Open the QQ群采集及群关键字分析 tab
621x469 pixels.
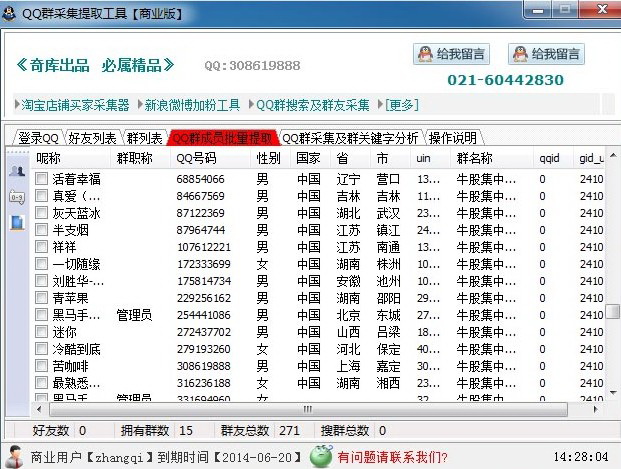[x=350, y=138]
